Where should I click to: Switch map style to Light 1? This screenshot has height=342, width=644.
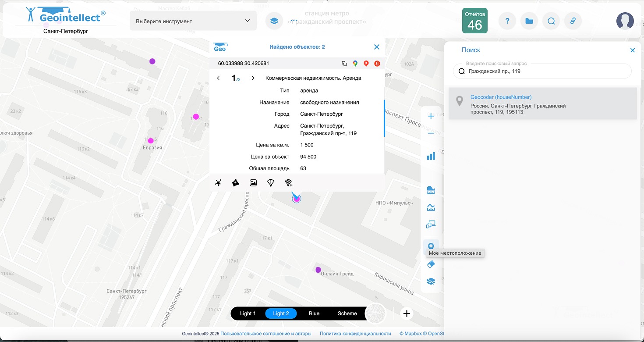coord(248,313)
